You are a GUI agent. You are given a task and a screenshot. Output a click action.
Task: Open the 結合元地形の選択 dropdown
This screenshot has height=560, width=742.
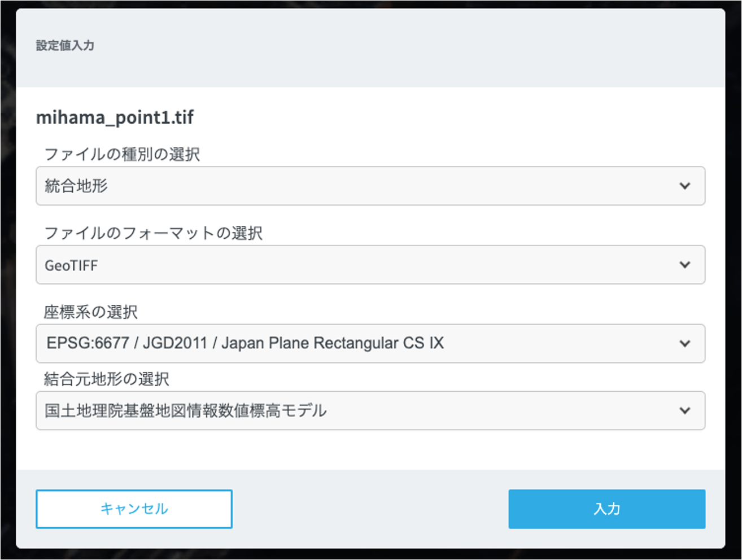371,411
